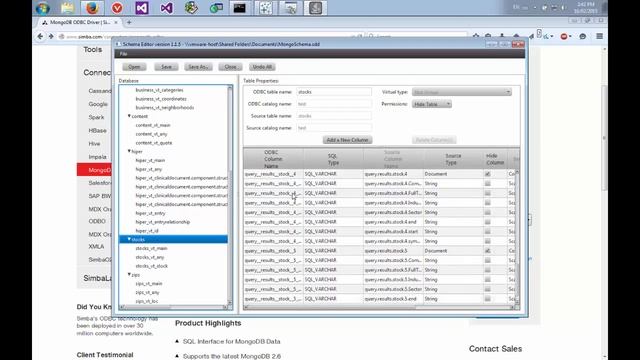Click the MongoDB sidebar item in the Firefox page
640x360 pixels.
click(94, 170)
